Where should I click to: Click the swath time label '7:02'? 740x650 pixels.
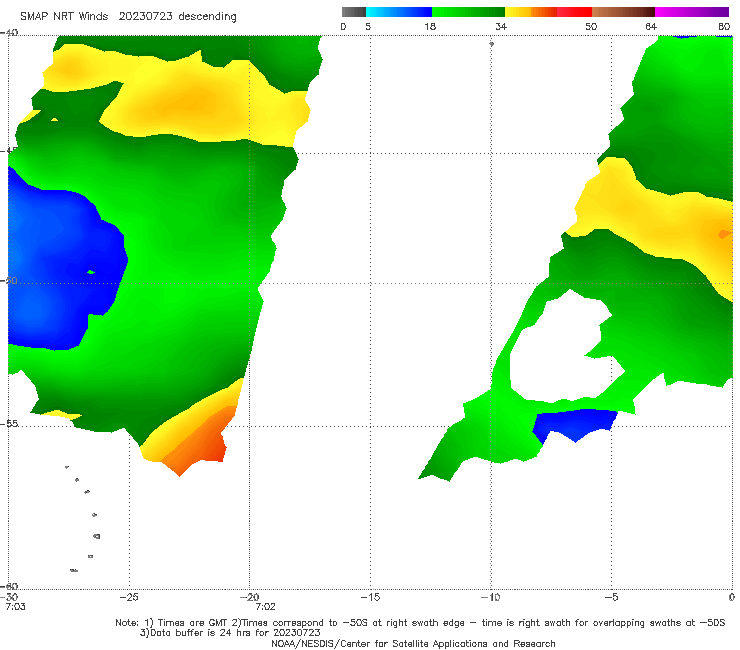click(265, 607)
